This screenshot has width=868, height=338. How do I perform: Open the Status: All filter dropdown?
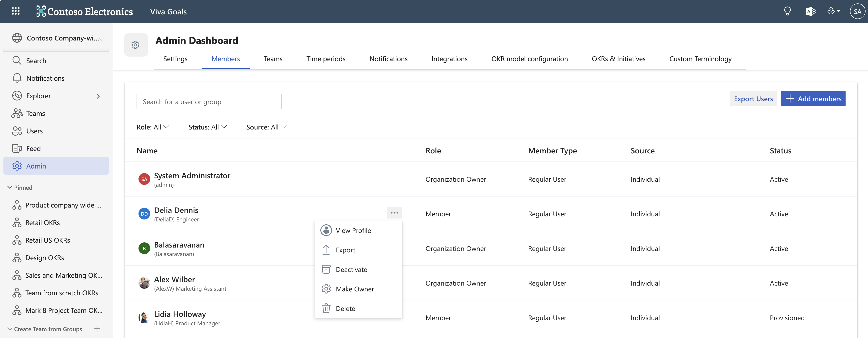[207, 127]
